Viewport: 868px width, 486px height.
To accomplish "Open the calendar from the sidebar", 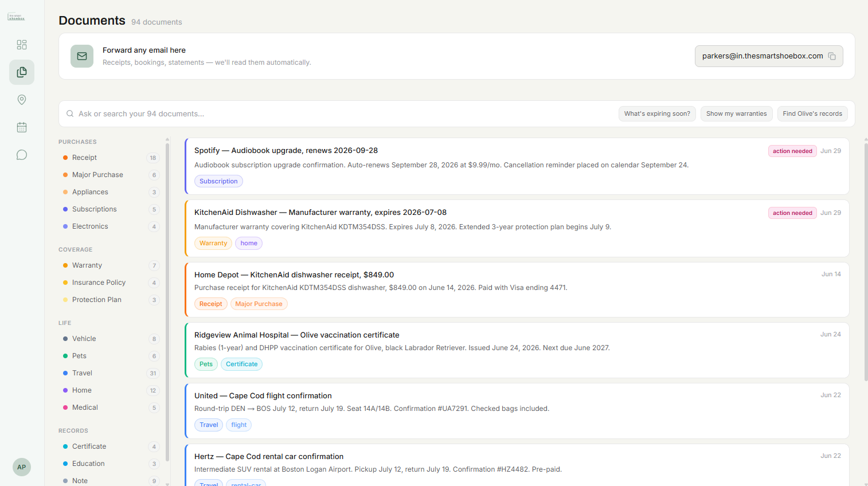I will [x=22, y=127].
